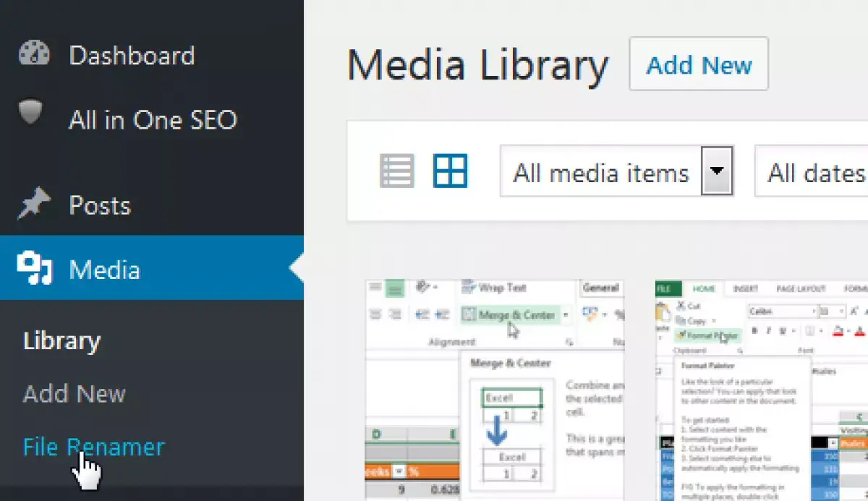Open File Renamer in the Media submenu

point(94,447)
